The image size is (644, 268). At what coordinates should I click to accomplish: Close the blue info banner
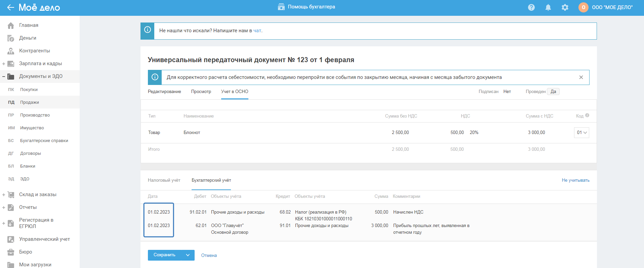pyautogui.click(x=581, y=77)
